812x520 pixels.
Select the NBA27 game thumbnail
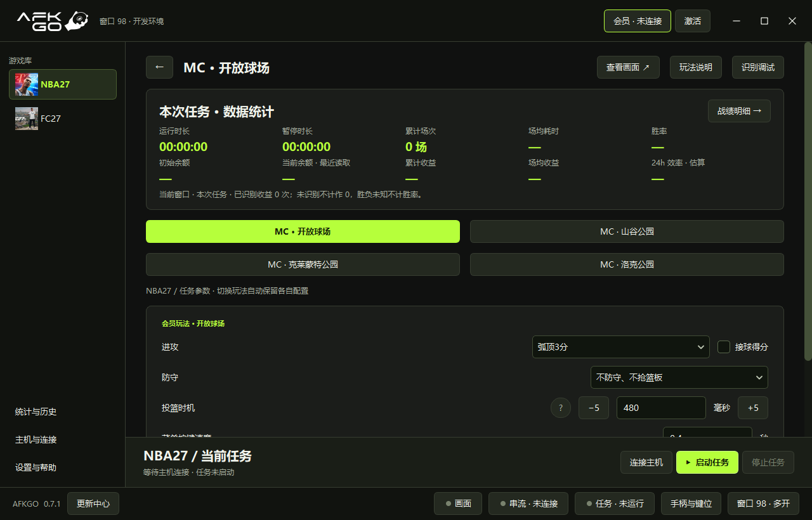click(27, 84)
